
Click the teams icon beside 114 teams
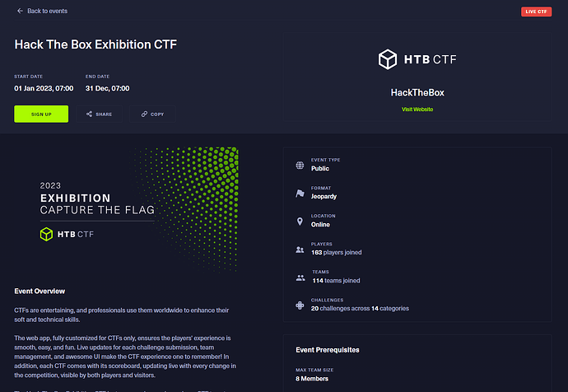point(300,278)
